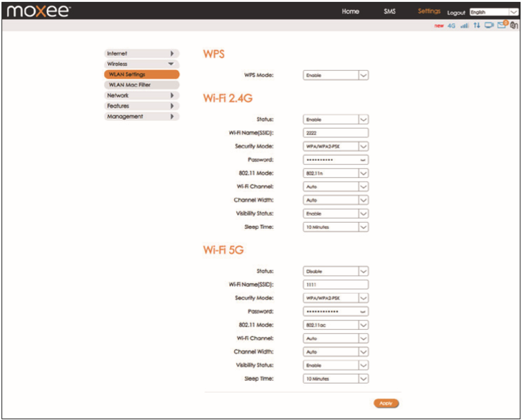Viewport: 523px width, 420px height.
Task: Click the orange Apply button
Action: point(386,404)
